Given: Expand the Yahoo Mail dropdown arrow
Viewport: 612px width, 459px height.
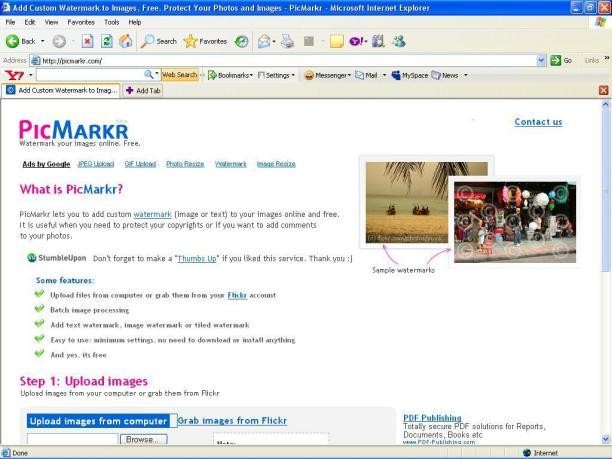Looking at the screenshot, I should 384,75.
